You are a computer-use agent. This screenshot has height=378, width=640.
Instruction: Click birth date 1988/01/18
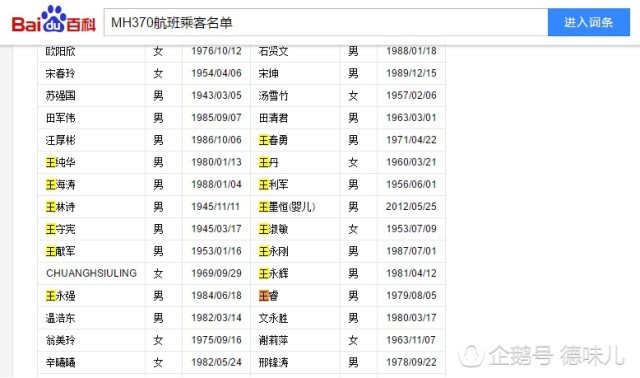411,51
